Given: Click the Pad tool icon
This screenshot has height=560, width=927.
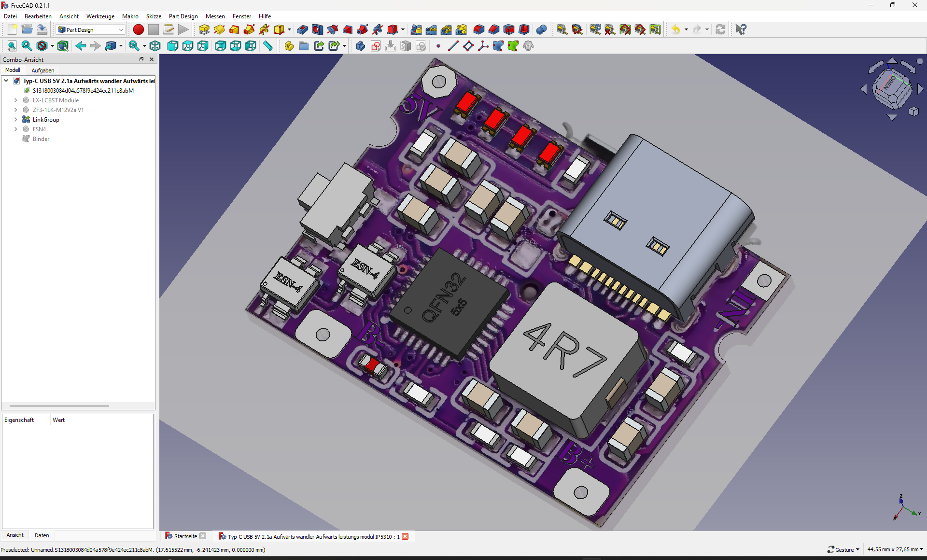Looking at the screenshot, I should [204, 29].
